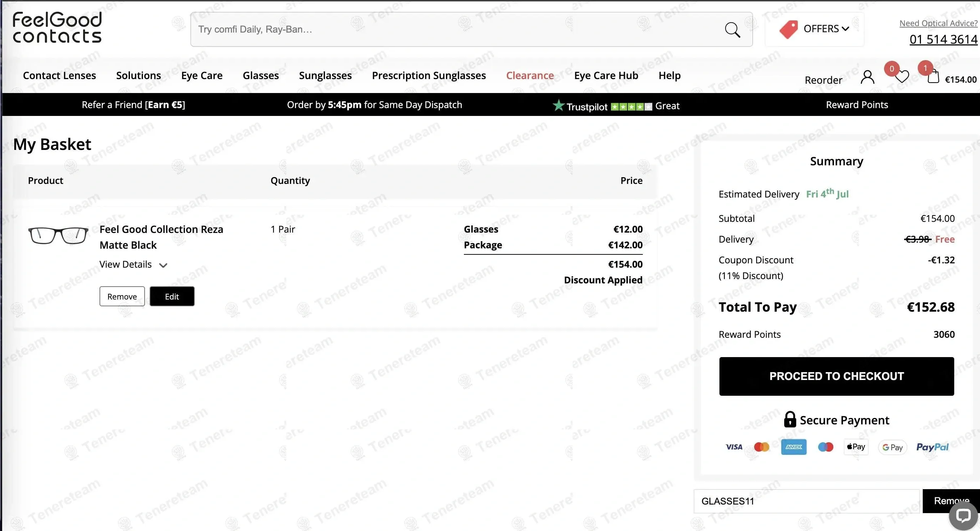Click the Reorder link

(823, 80)
